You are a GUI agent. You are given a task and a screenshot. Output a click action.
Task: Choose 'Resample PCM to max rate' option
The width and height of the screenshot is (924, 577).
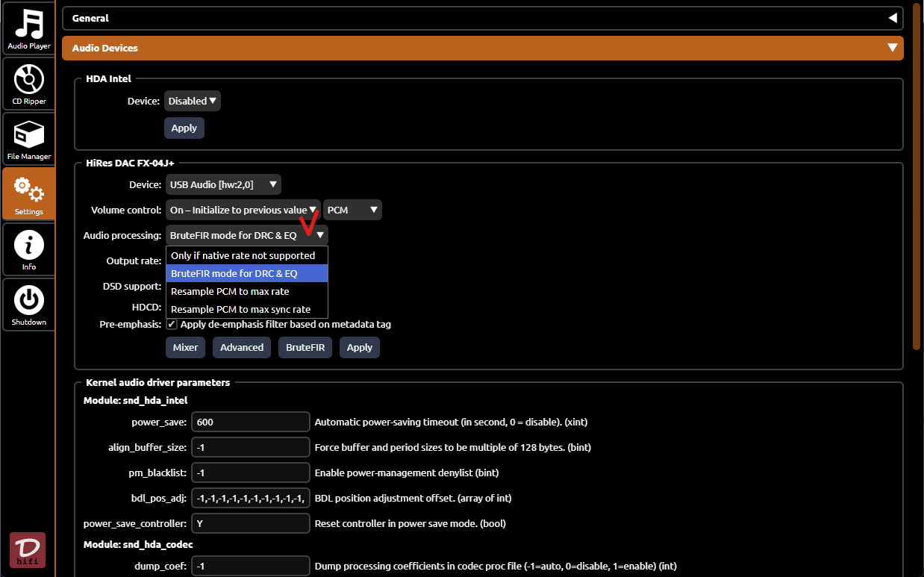230,291
